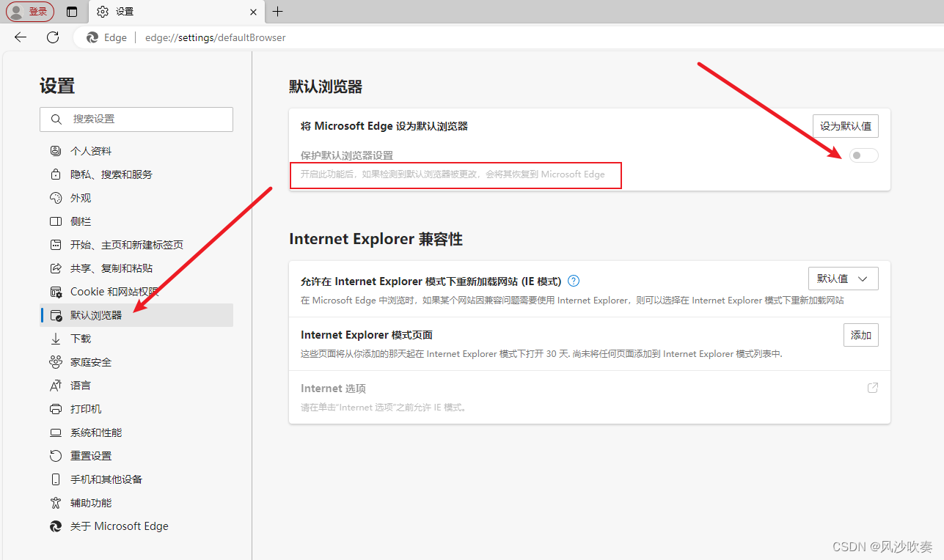944x560 pixels.
Task: Click the 默认浏览器 heading text
Action: [326, 87]
